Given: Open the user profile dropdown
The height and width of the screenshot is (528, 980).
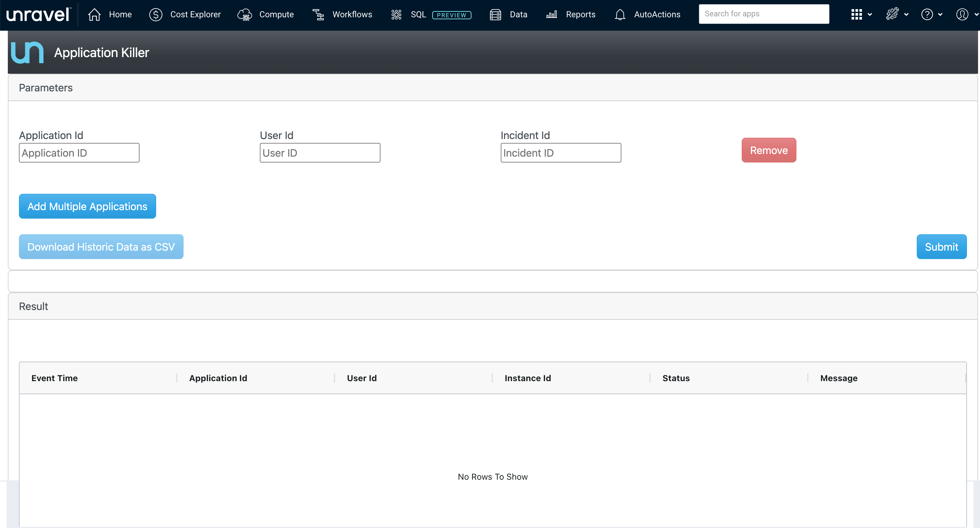Looking at the screenshot, I should (x=966, y=14).
